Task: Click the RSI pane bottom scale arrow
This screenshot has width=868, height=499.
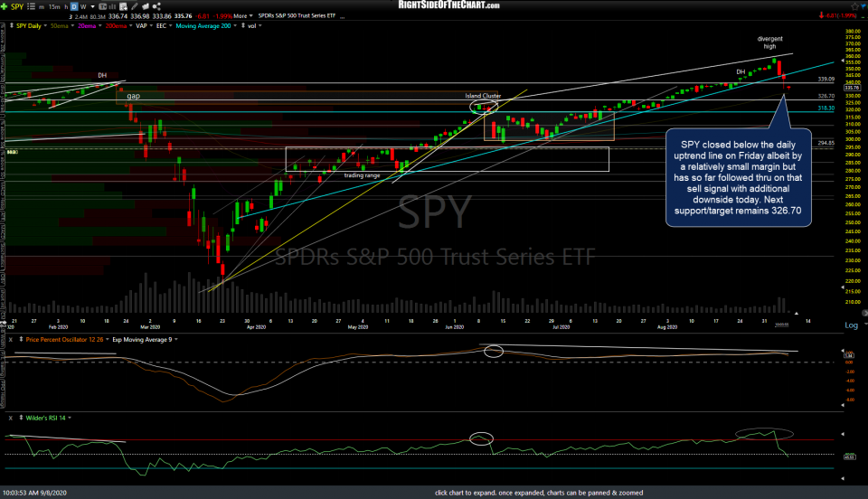Action: point(843,478)
